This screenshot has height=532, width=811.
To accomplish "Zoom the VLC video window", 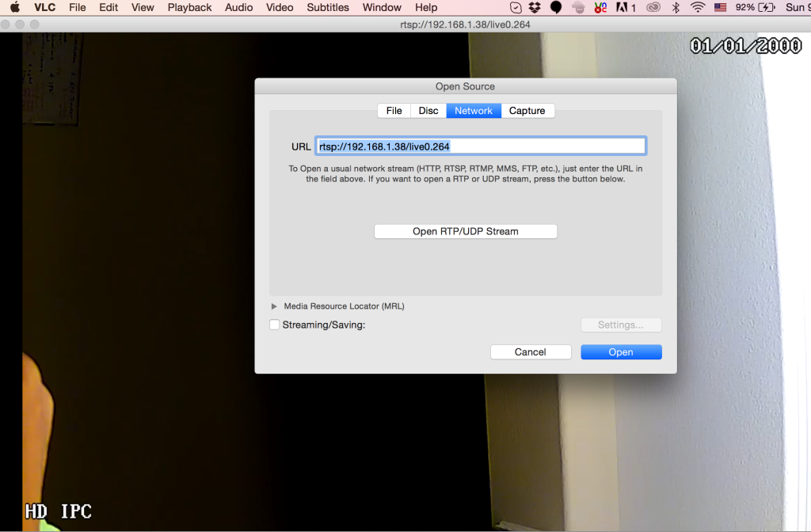I will click(x=35, y=25).
